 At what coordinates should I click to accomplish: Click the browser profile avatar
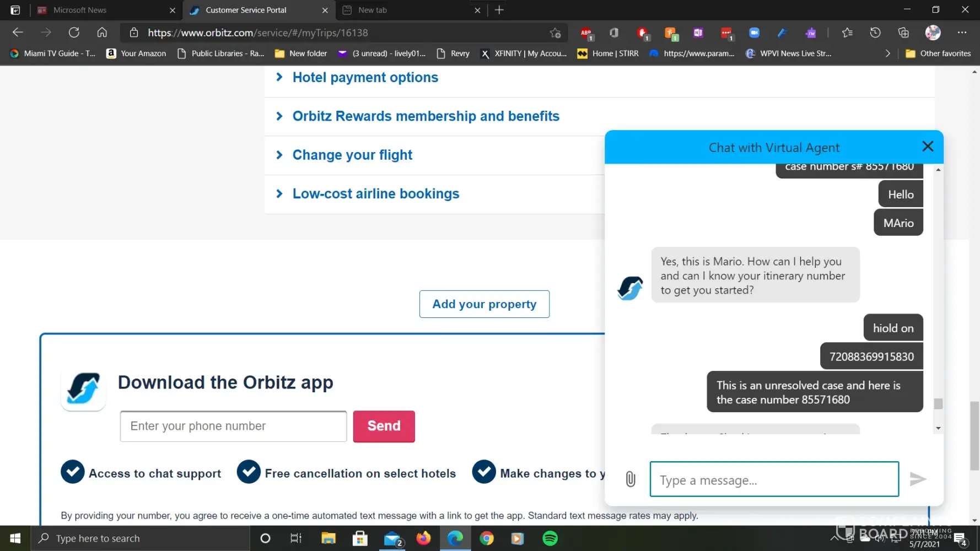(933, 33)
